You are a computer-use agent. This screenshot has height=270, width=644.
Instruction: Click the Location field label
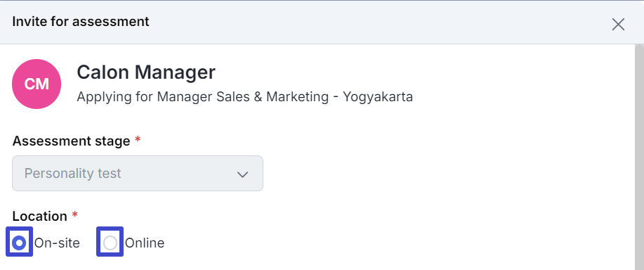tap(40, 216)
